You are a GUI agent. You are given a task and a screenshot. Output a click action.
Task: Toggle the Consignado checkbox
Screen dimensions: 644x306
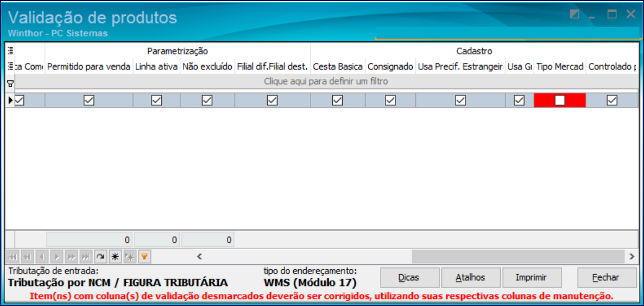tap(390, 100)
